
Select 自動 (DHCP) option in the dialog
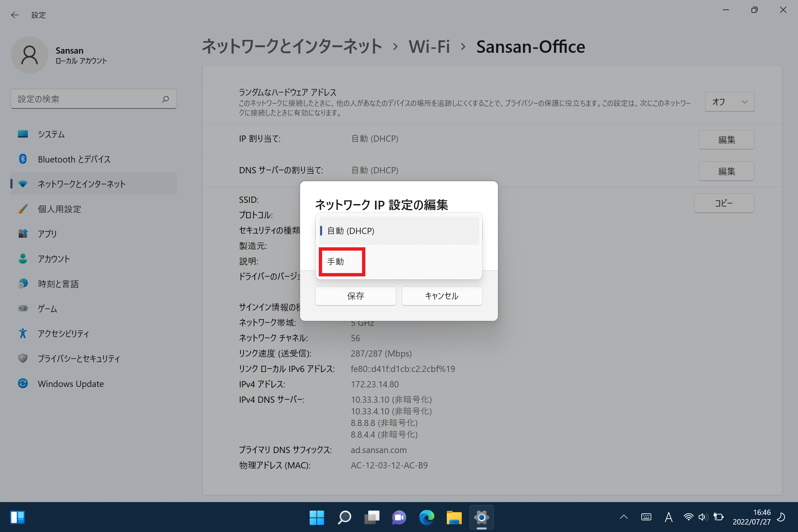399,231
